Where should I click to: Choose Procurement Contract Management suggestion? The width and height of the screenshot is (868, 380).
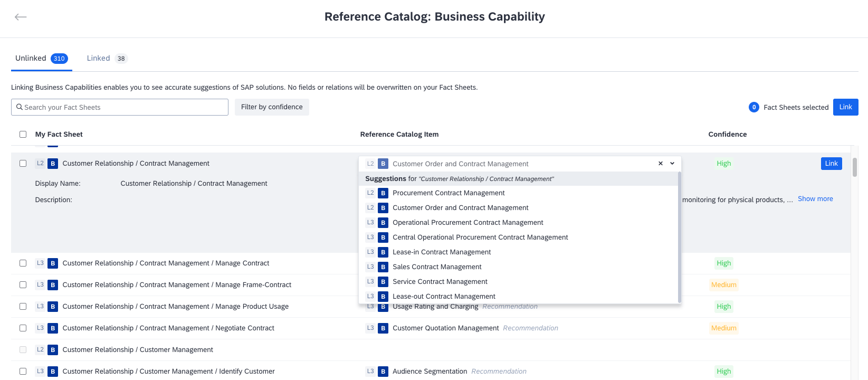519,193
